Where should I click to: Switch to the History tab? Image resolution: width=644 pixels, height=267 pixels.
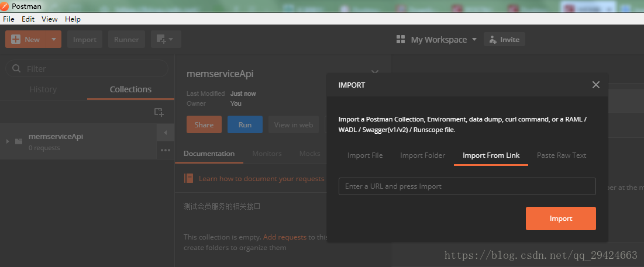coord(43,89)
